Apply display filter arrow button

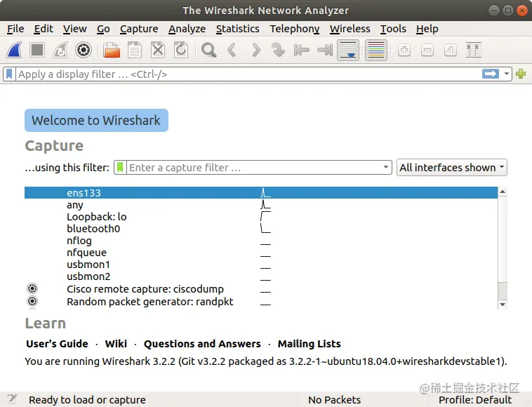[491, 74]
